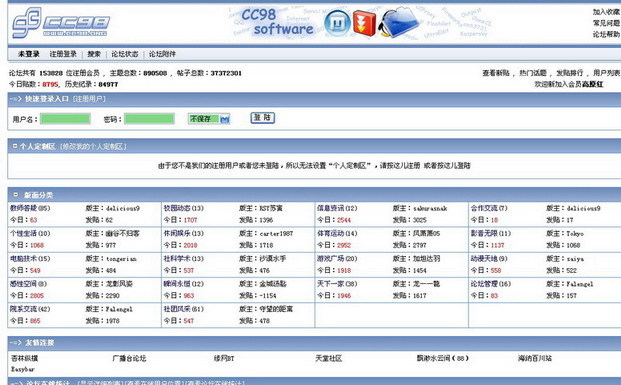Click moderator name Tokyo
This screenshot has height=385, width=621.
pyautogui.click(x=575, y=233)
